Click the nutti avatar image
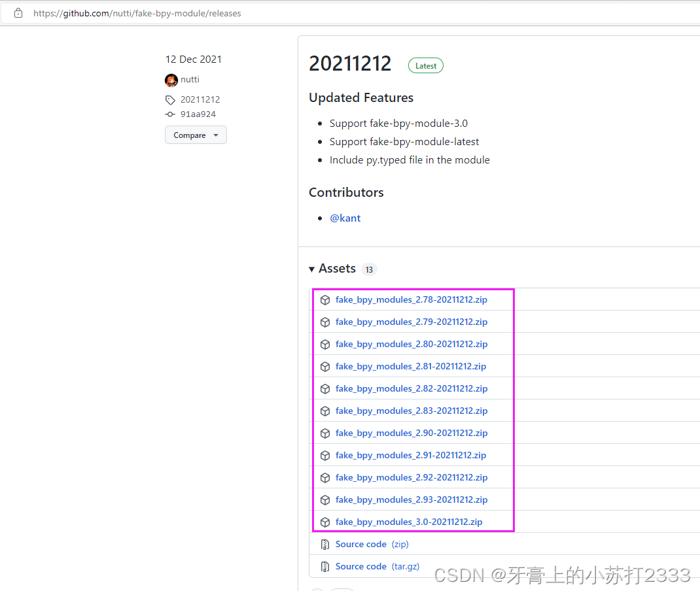The image size is (700, 591). click(171, 80)
